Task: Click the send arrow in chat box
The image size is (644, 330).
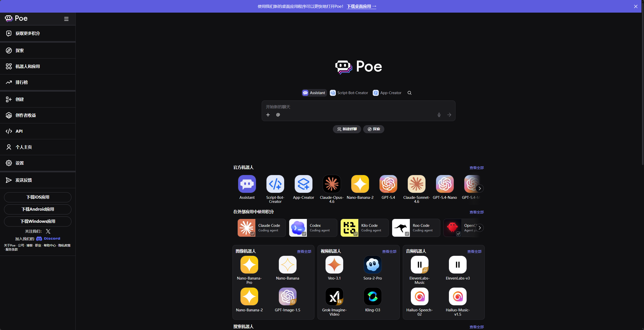Action: tap(449, 115)
